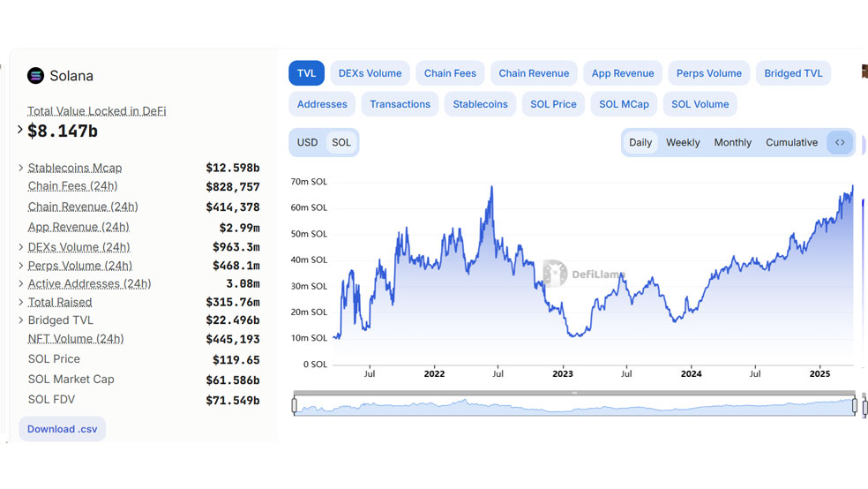
Task: Select SOL denomination
Action: coord(341,142)
